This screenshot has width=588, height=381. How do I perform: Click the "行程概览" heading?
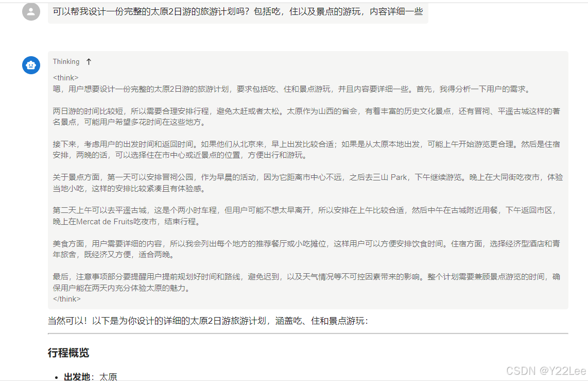tap(68, 353)
